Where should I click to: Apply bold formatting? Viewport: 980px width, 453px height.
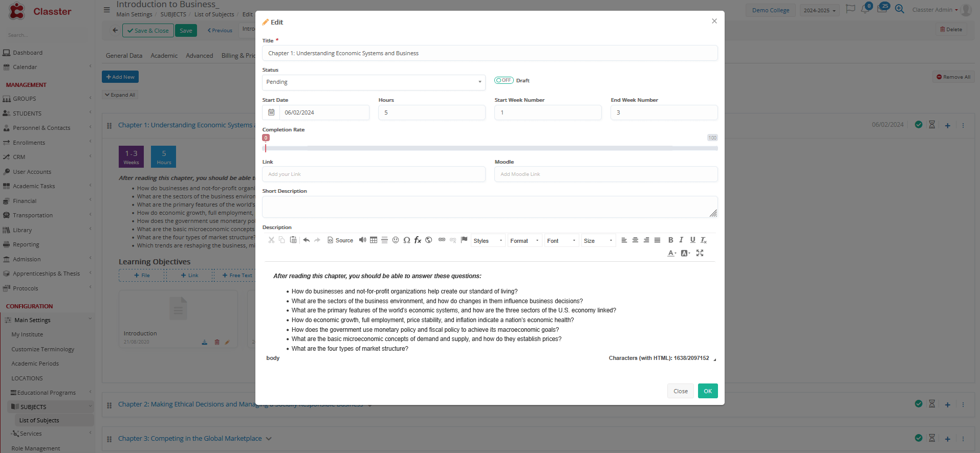pos(670,240)
